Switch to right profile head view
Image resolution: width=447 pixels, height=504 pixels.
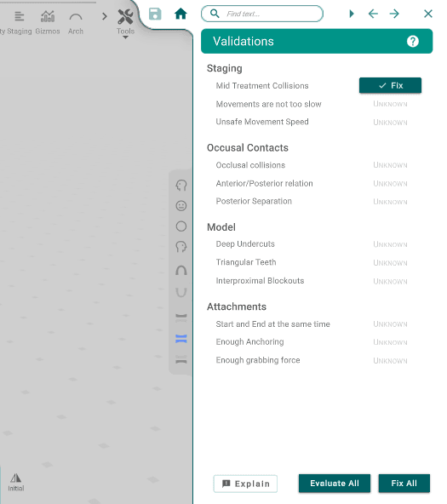point(181,247)
